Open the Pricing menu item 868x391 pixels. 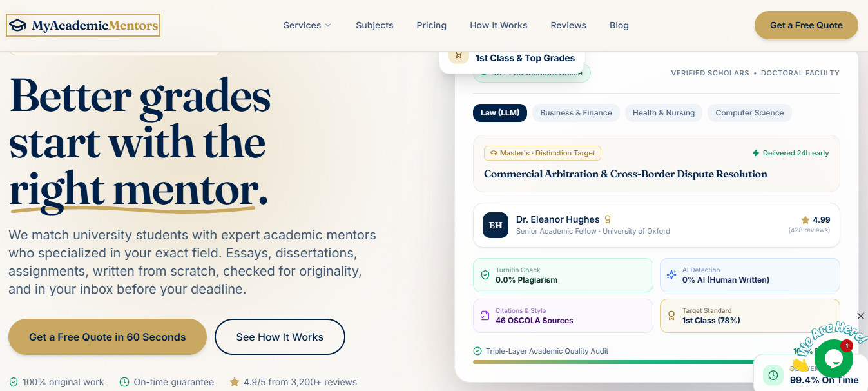pos(432,25)
